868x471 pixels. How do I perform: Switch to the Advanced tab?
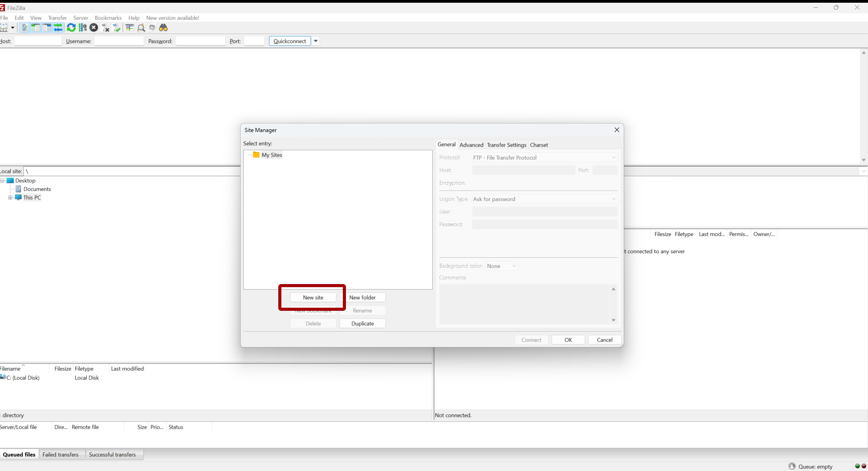click(471, 145)
